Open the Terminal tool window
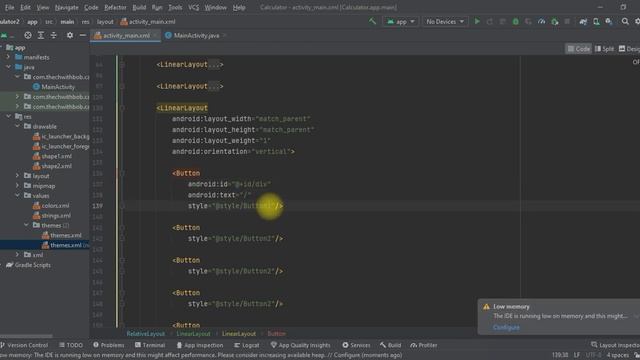Image resolution: width=640 pixels, height=360 pixels. pos(150,345)
